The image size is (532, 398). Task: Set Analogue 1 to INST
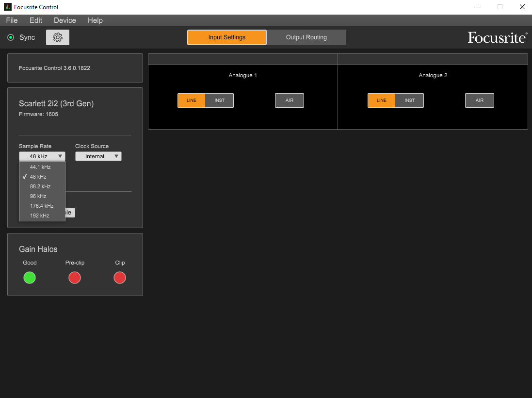(x=220, y=100)
